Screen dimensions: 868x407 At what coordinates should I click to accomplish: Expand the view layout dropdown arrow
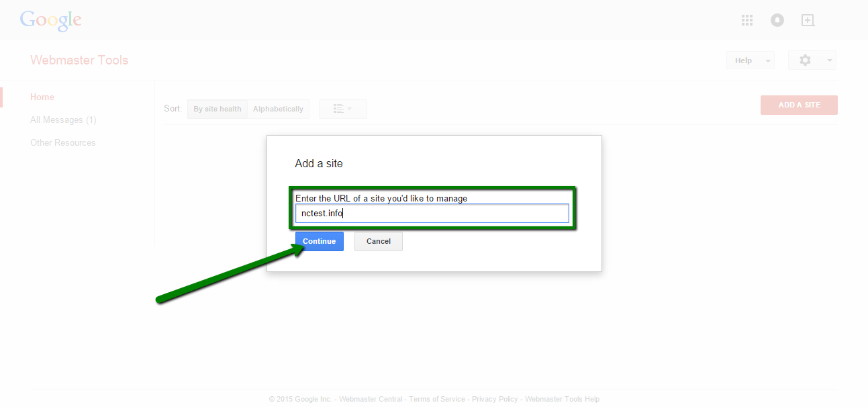point(350,109)
